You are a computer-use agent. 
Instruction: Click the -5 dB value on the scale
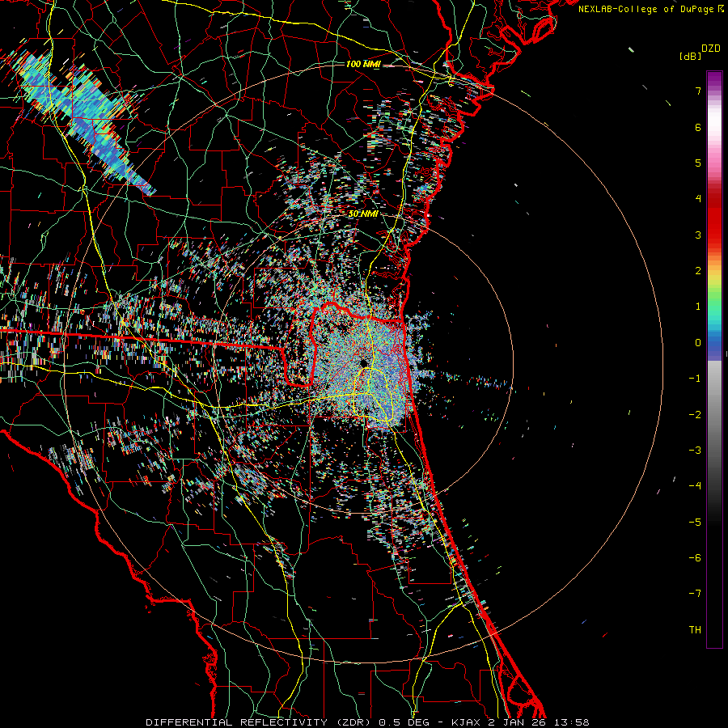point(695,523)
